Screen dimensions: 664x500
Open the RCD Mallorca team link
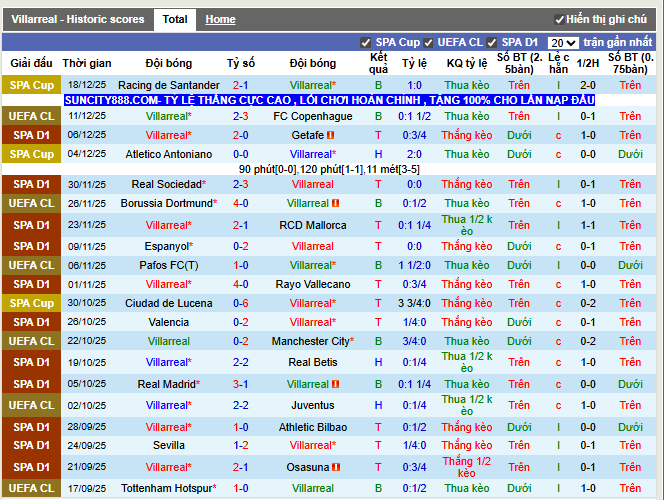[313, 225]
